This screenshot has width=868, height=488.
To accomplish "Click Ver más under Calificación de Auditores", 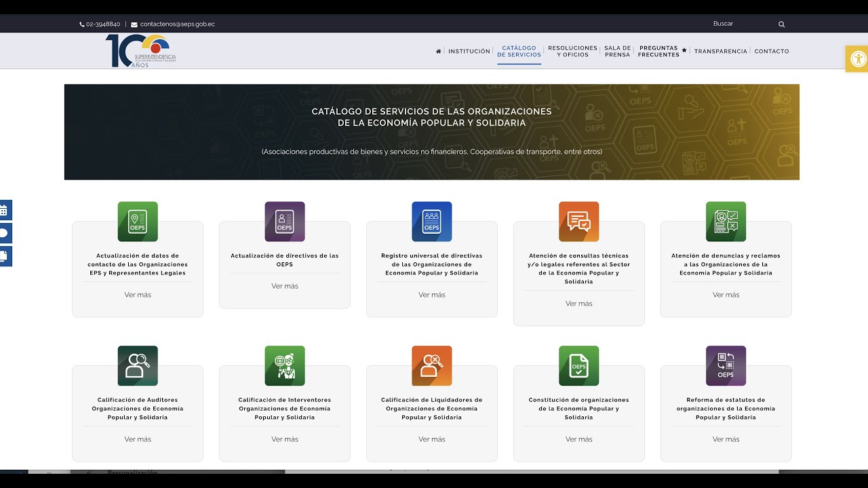I will 138,439.
